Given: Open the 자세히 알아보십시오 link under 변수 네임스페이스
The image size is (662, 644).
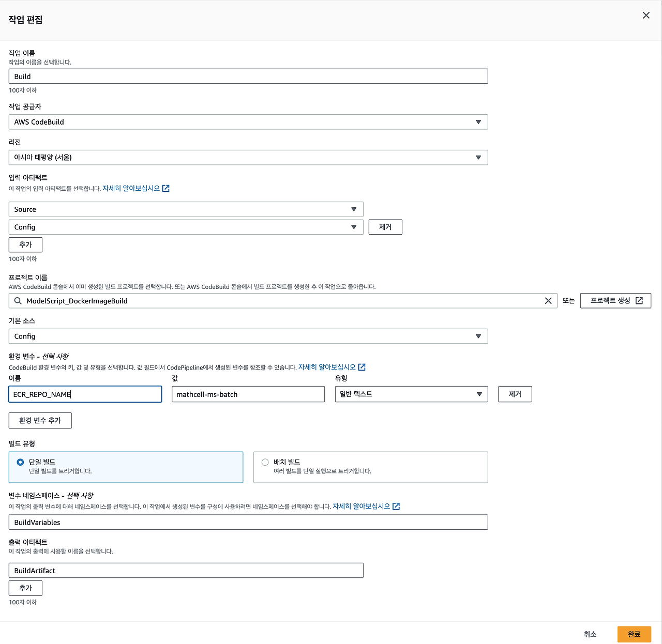Looking at the screenshot, I should click(x=362, y=507).
